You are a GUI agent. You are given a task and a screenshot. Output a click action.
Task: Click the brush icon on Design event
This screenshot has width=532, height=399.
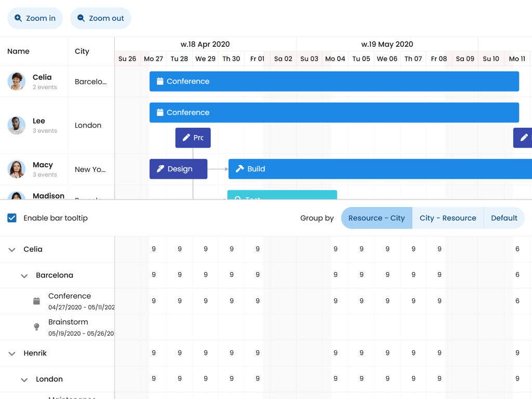coord(161,169)
